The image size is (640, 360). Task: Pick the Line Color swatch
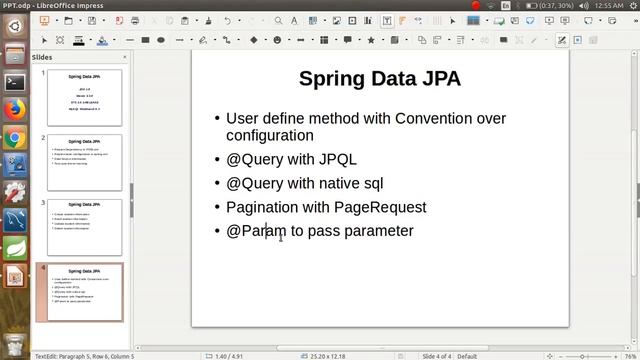click(x=78, y=40)
